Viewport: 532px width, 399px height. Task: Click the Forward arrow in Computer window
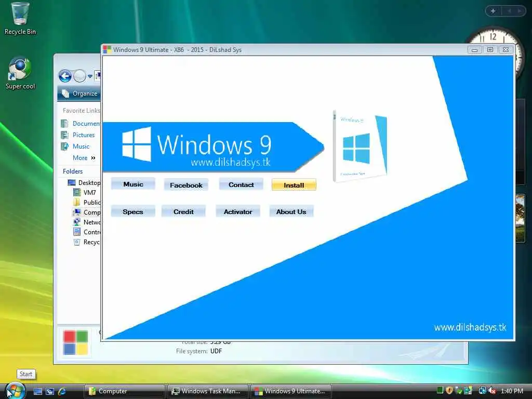point(79,76)
